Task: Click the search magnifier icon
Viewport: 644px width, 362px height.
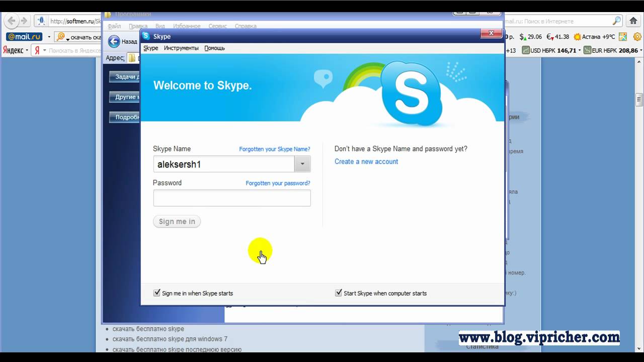Action: tap(617, 21)
